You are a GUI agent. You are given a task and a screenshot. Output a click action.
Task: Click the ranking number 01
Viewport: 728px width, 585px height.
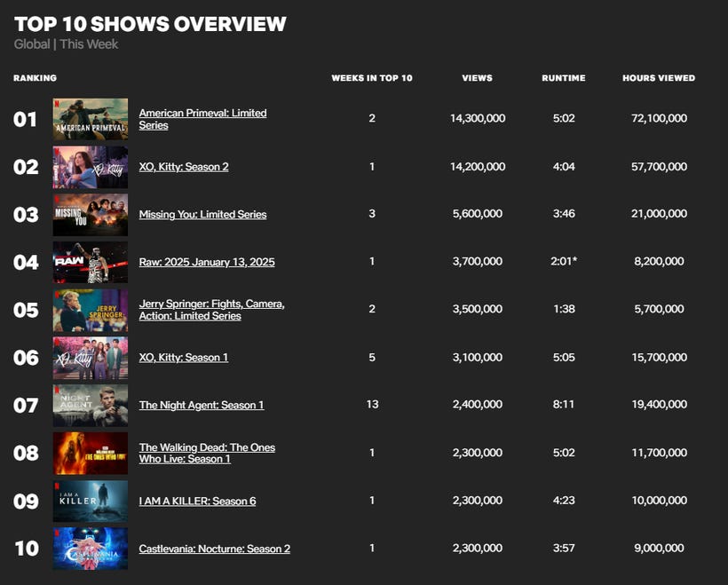pyautogui.click(x=25, y=119)
